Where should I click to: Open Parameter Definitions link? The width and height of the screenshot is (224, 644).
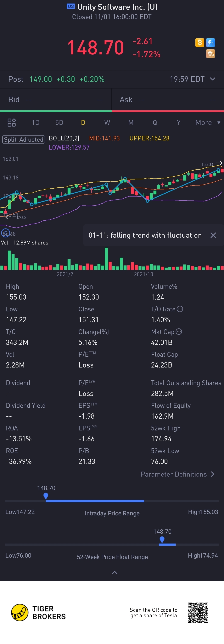point(178,474)
